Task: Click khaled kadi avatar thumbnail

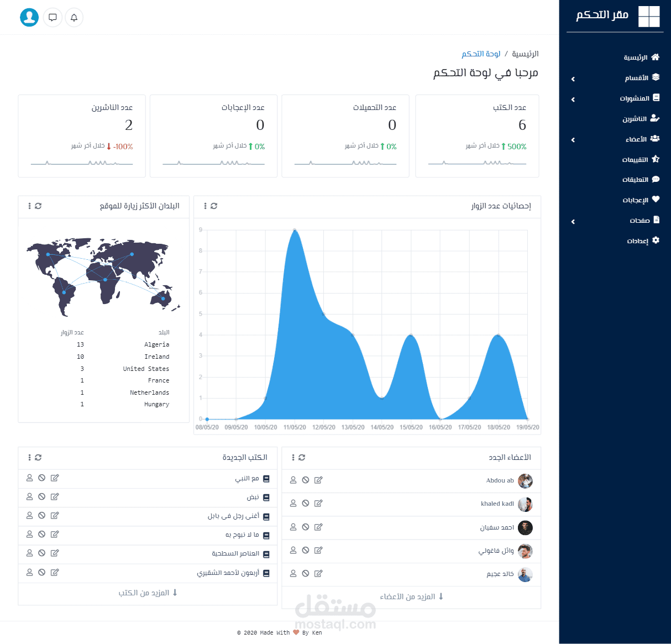Action: point(525,504)
